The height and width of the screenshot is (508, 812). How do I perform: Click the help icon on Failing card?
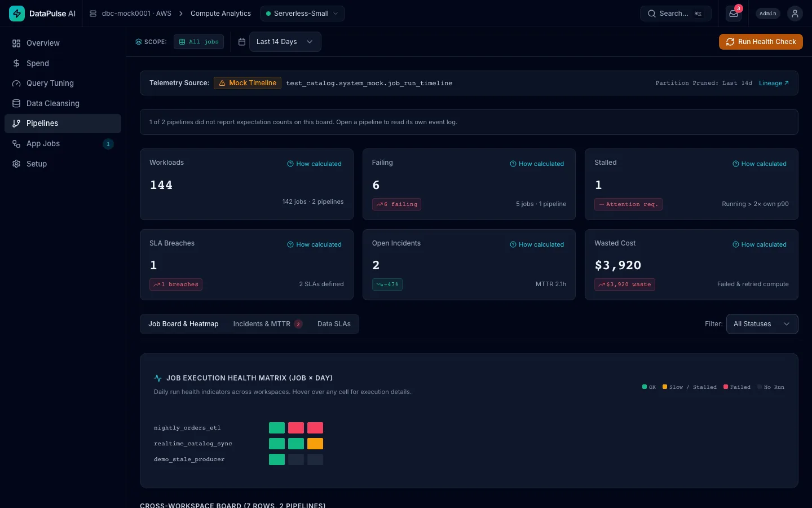click(513, 164)
